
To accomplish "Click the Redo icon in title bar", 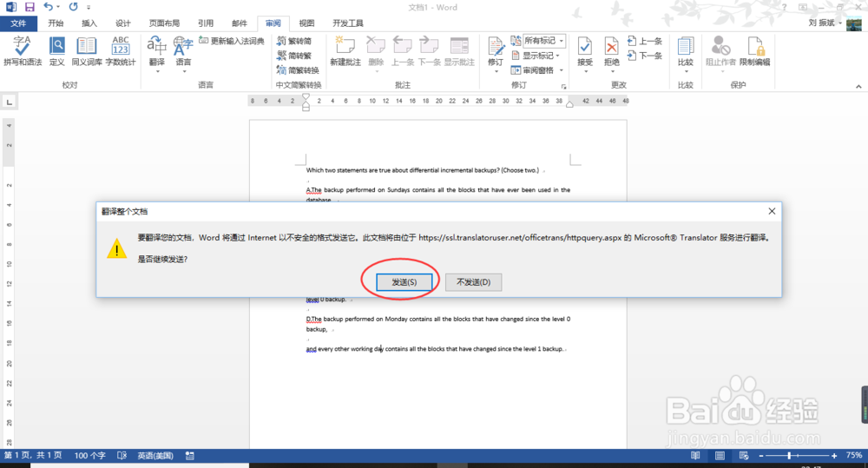I will (x=73, y=7).
